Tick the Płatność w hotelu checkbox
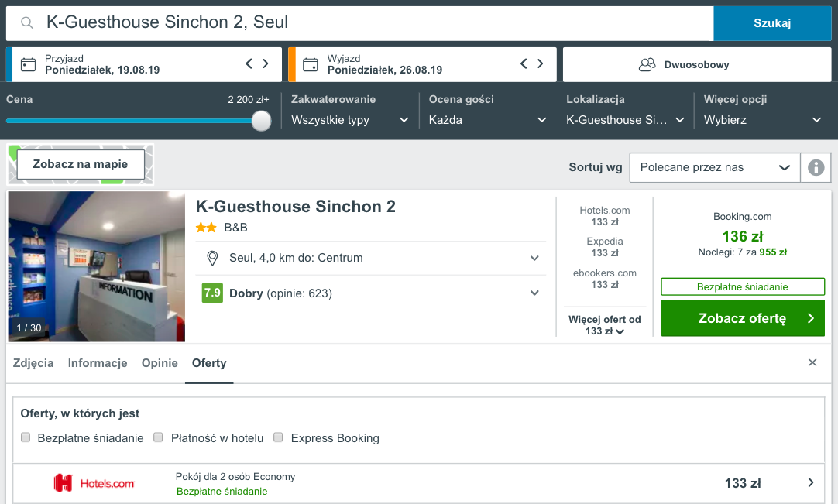This screenshot has height=504, width=838. [158, 437]
